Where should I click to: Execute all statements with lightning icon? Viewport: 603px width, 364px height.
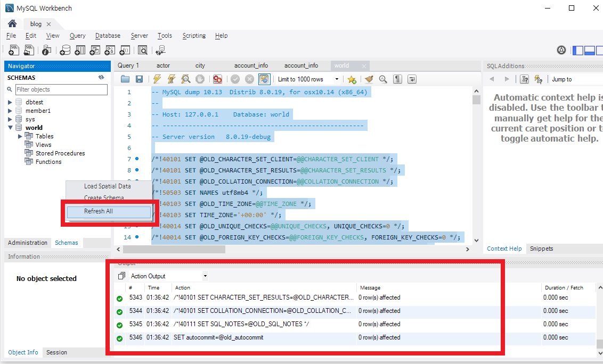(x=157, y=79)
